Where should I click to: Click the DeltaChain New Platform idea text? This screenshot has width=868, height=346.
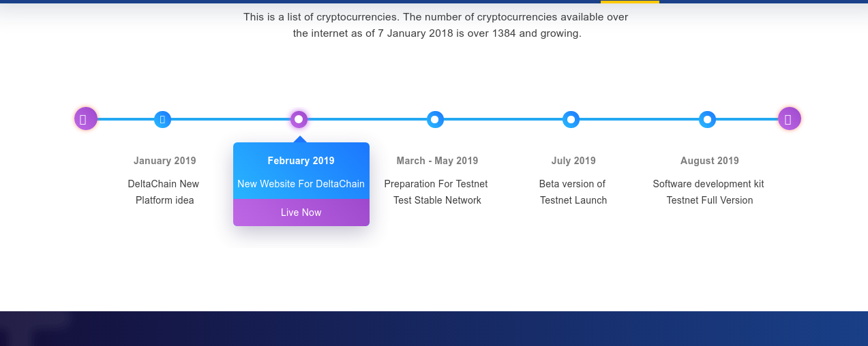point(164,192)
